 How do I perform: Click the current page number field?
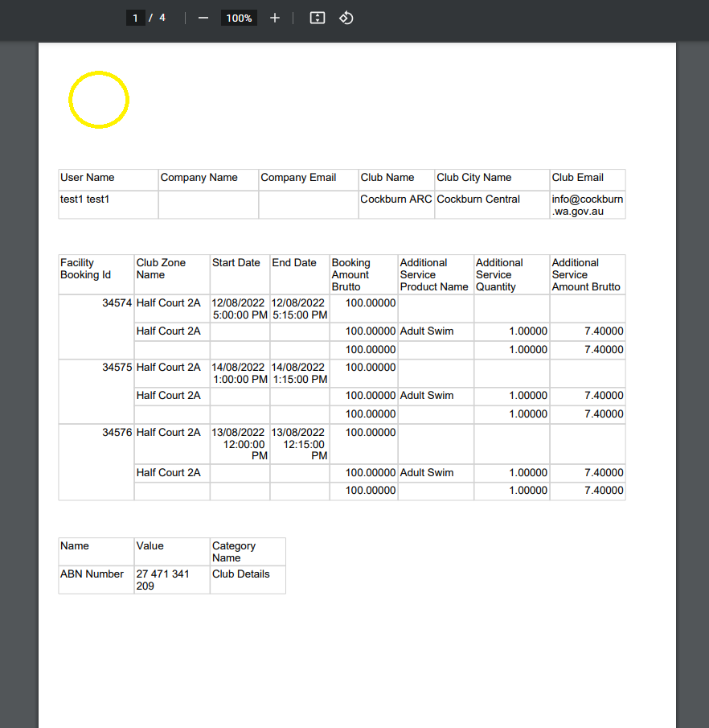136,18
